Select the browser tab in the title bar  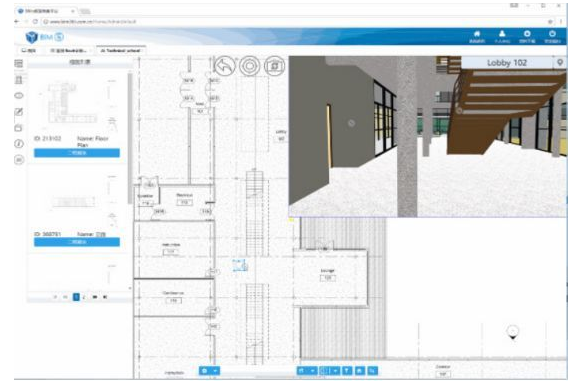click(46, 11)
